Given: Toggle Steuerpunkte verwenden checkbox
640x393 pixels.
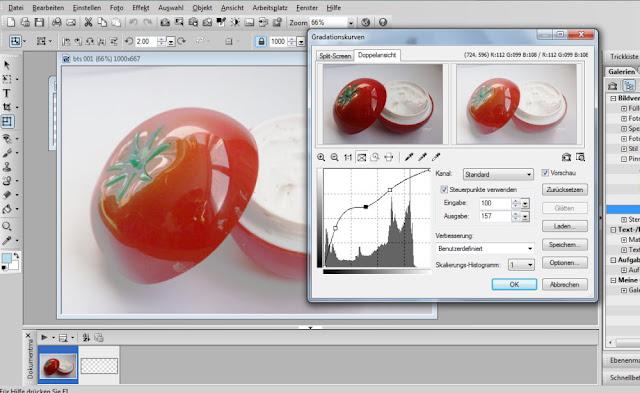Looking at the screenshot, I should pos(444,189).
